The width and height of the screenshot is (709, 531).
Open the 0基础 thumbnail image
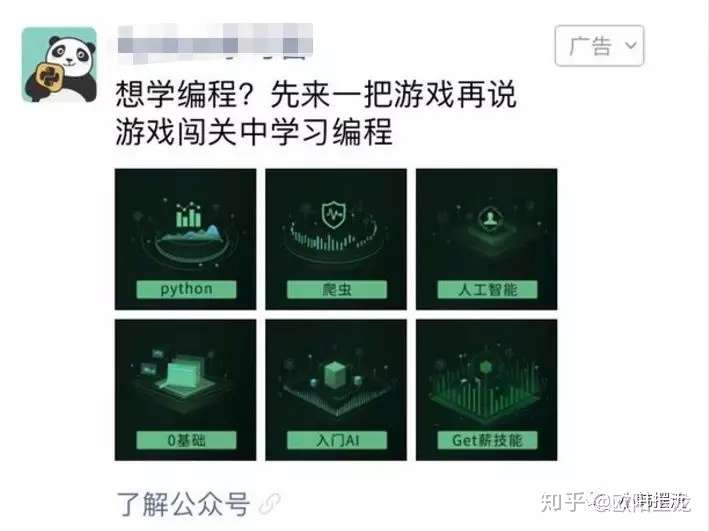coord(185,390)
